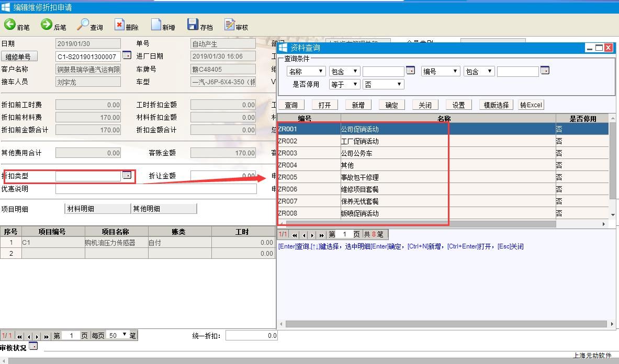Open lookup icon beside 折扣类型 field
619x364 pixels.
click(x=127, y=175)
